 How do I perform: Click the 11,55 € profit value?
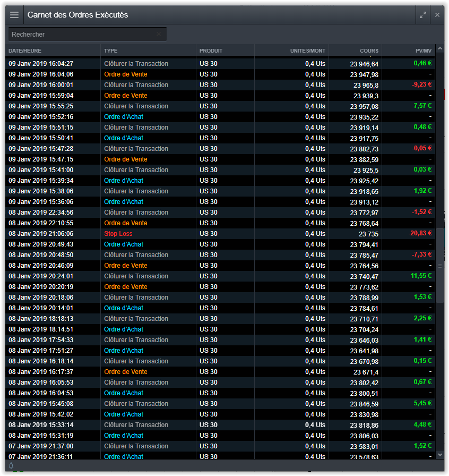coord(421,276)
